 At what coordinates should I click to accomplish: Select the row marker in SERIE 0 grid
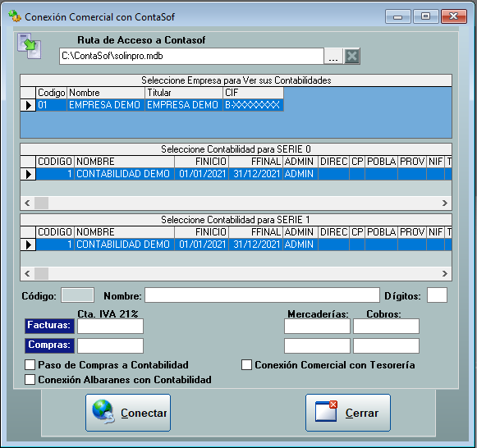tap(28, 174)
